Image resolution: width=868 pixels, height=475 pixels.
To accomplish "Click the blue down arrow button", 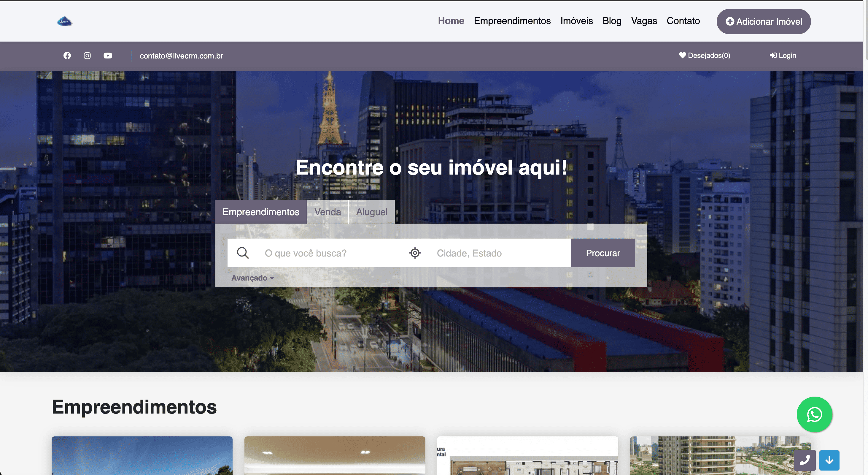I will pyautogui.click(x=829, y=460).
